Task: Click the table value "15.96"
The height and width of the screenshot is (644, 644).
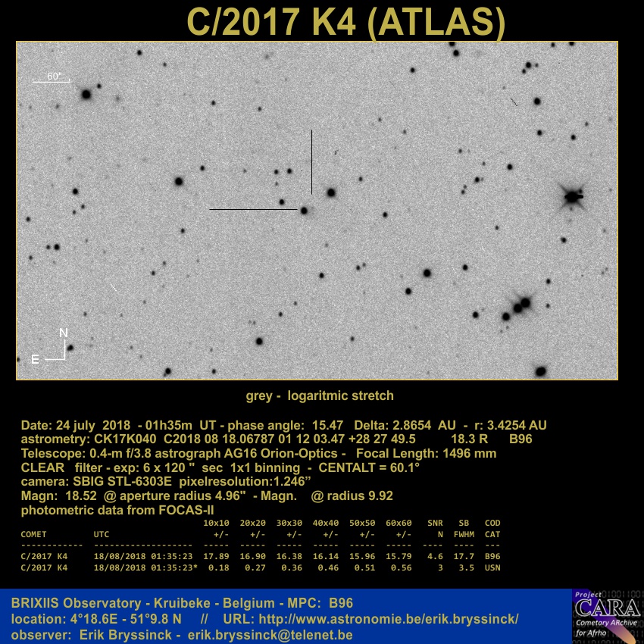Action: click(x=362, y=557)
